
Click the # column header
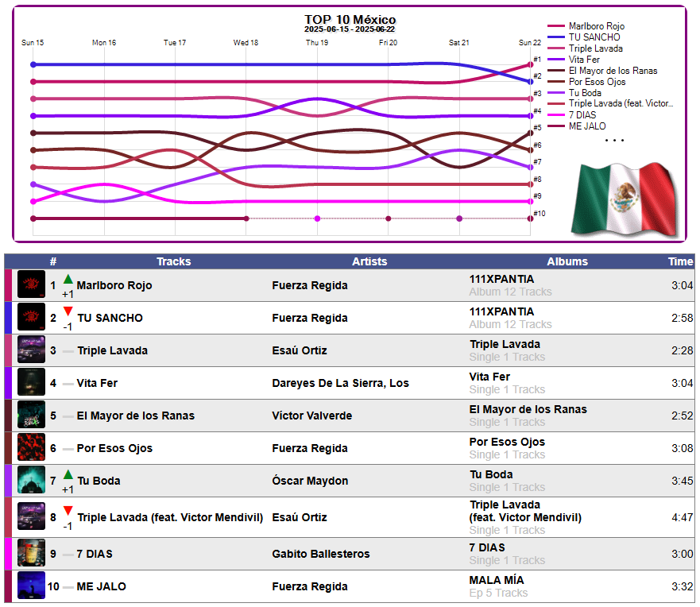(x=53, y=261)
